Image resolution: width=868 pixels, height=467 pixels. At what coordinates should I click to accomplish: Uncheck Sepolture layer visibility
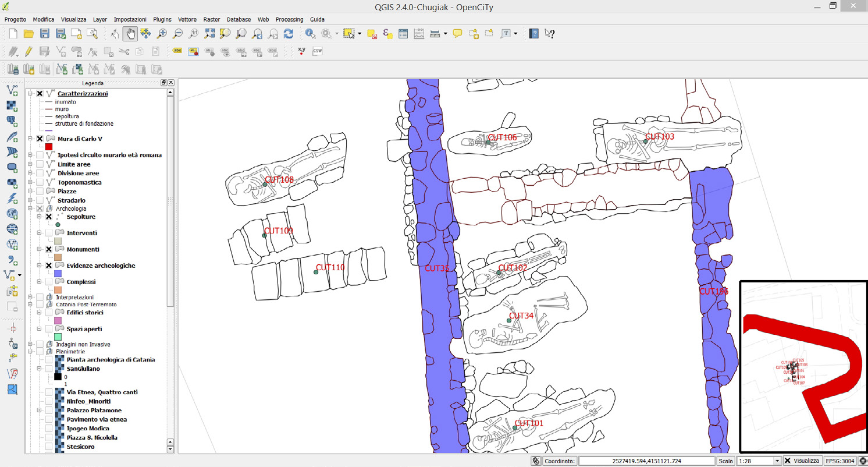(x=49, y=217)
